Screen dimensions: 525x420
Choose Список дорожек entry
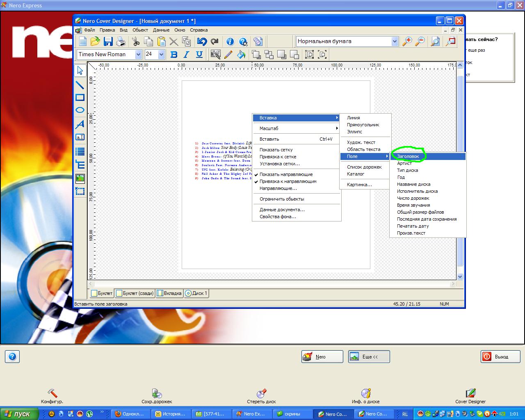tap(365, 167)
